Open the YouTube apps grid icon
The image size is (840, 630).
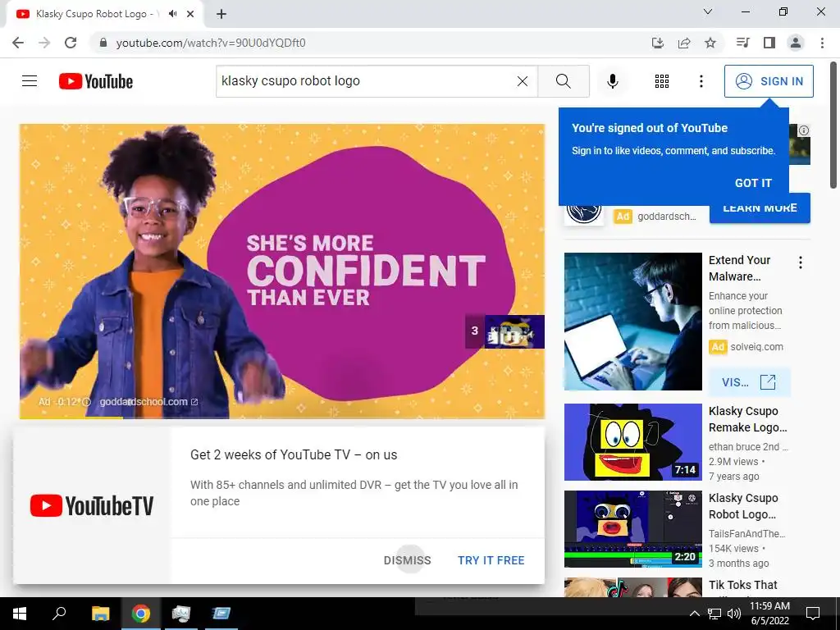[x=662, y=81]
